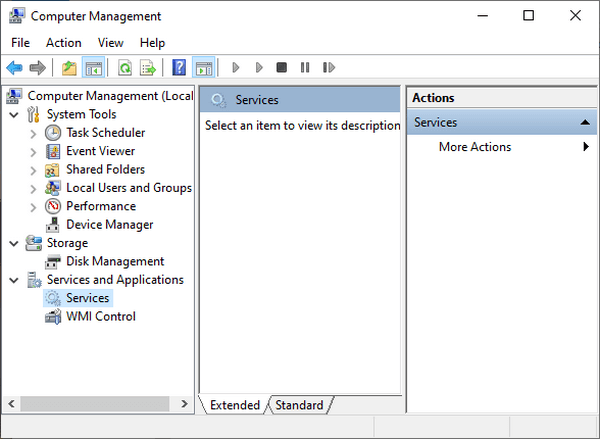Select the Event Viewer label
The height and width of the screenshot is (439, 600).
(x=101, y=151)
